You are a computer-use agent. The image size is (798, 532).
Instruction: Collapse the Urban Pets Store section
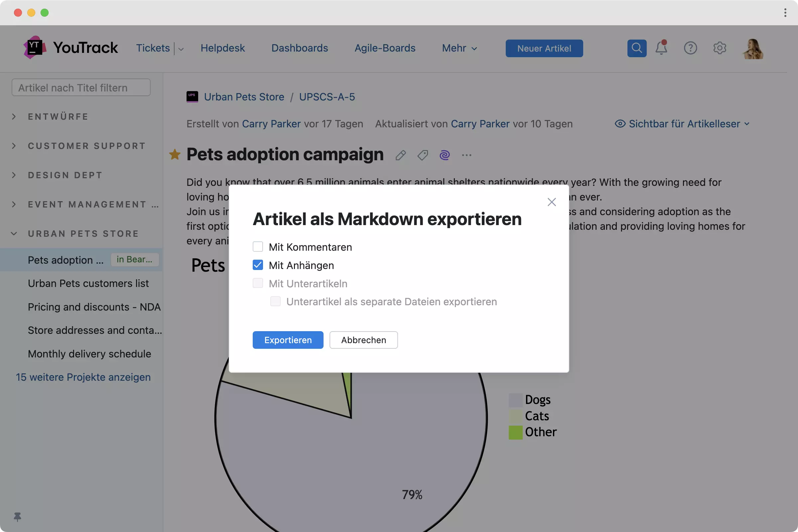pos(14,234)
